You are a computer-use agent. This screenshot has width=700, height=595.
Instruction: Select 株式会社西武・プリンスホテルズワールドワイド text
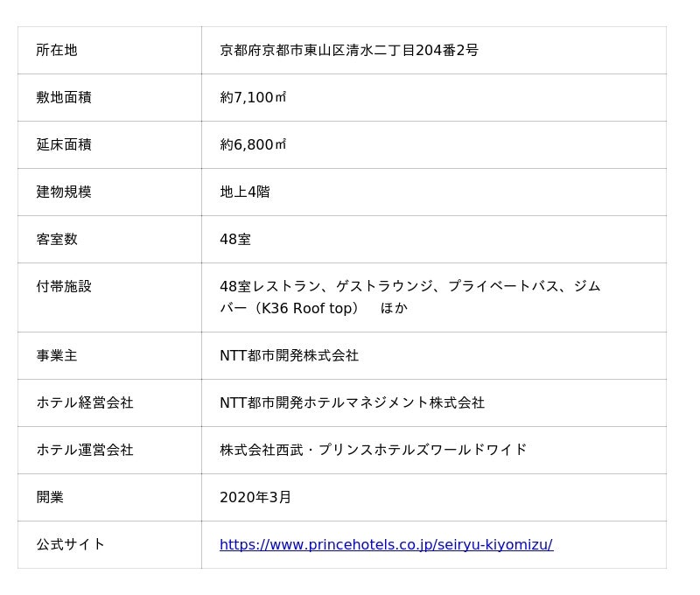373,450
